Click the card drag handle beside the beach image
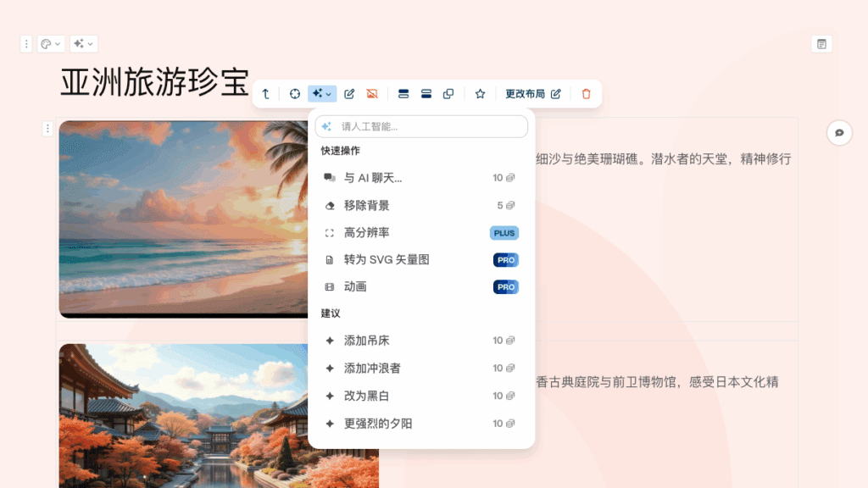This screenshot has width=868, height=488. click(47, 129)
